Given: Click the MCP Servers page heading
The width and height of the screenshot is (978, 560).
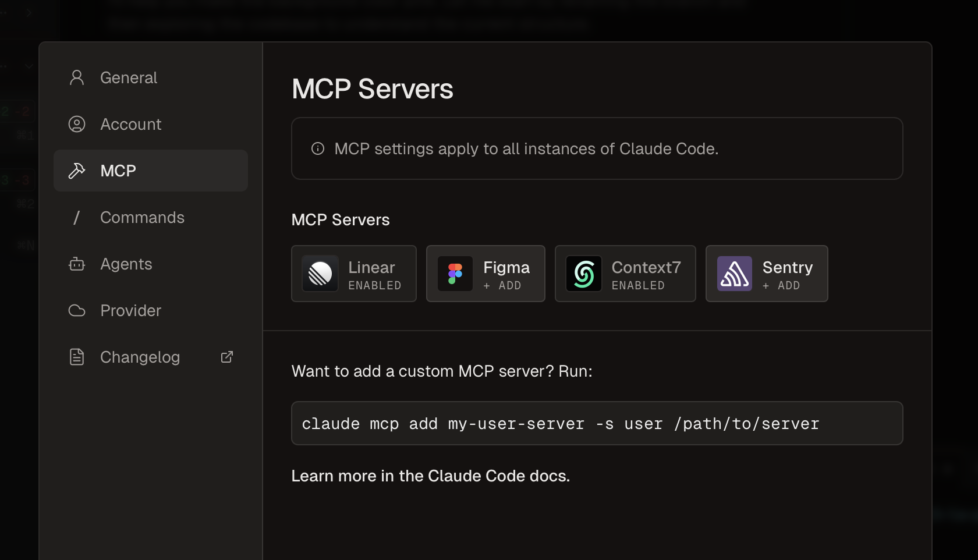Looking at the screenshot, I should [373, 89].
